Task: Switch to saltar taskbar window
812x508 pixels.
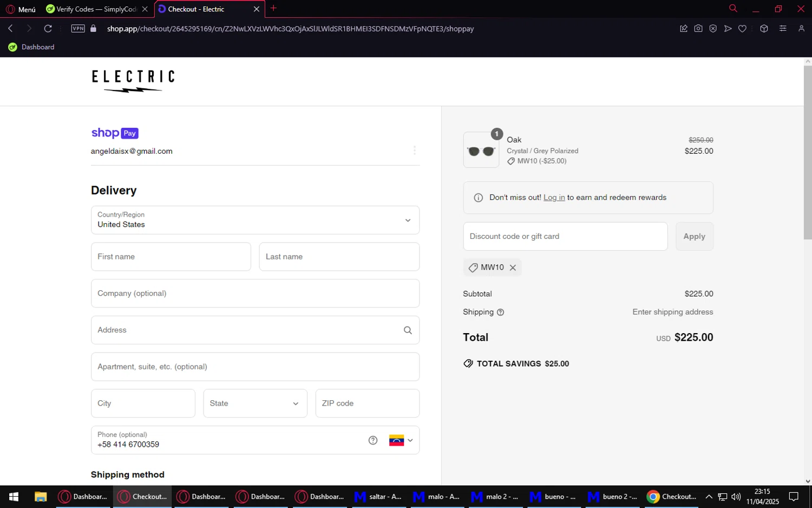Action: click(378, 497)
